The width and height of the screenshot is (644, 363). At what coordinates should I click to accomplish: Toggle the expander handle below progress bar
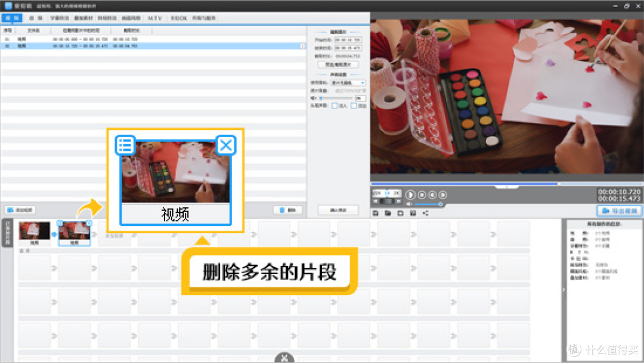click(x=506, y=187)
